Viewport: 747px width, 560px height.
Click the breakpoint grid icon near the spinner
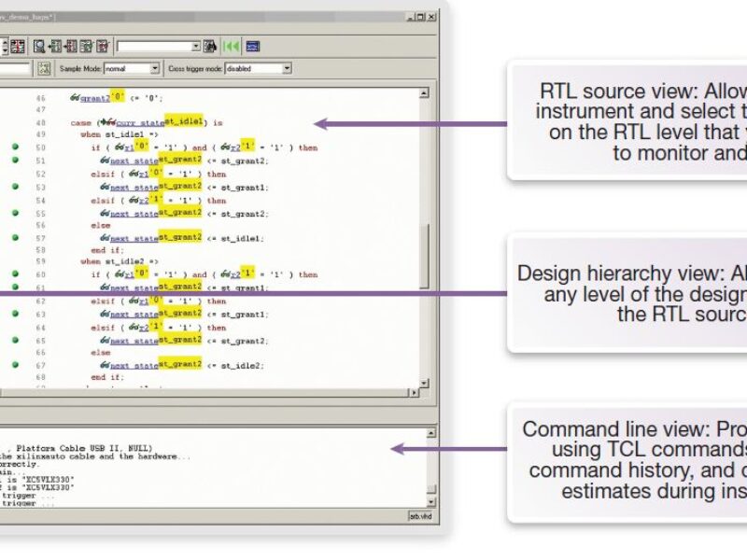pos(18,45)
